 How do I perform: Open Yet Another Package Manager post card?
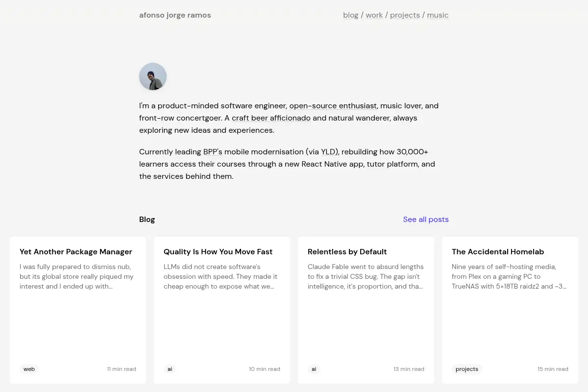[78, 310]
